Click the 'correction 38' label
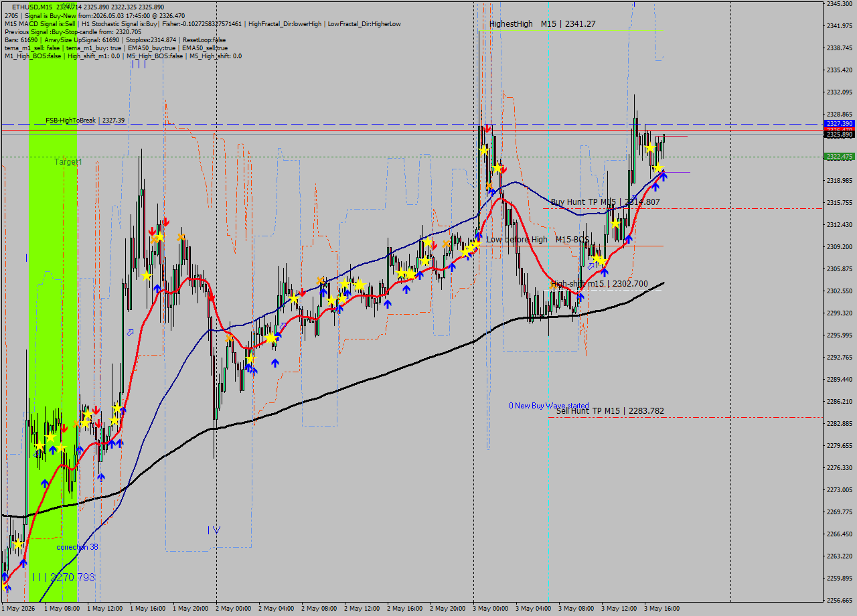Image resolution: width=857 pixels, height=616 pixels. (77, 547)
